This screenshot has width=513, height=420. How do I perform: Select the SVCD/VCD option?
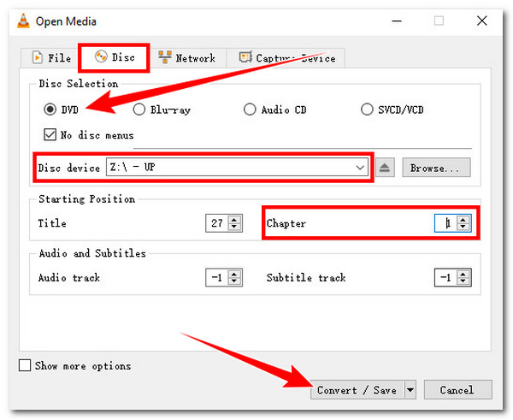[367, 109]
